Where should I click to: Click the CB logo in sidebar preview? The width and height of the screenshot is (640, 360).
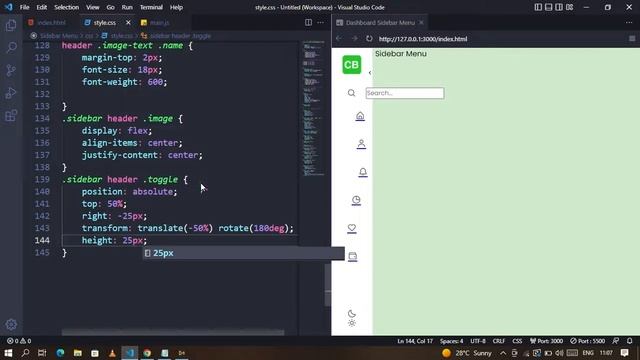(x=351, y=64)
